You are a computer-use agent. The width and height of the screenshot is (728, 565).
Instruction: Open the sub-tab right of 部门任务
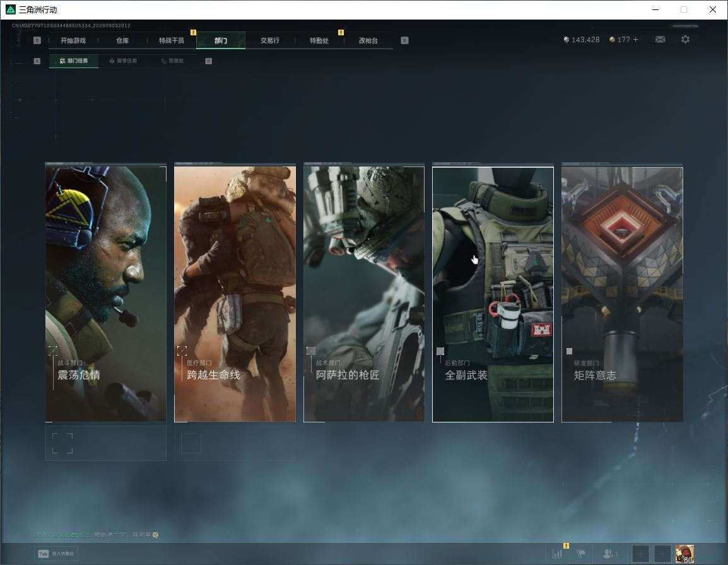(123, 61)
